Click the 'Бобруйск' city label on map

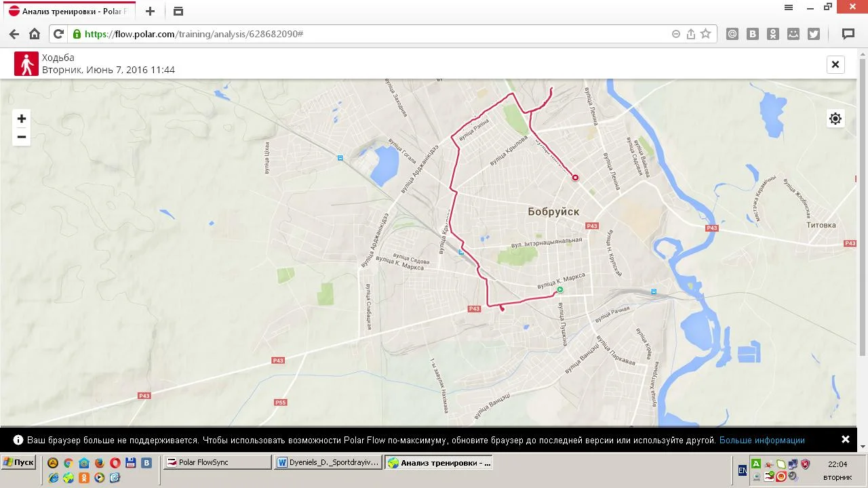tap(553, 212)
